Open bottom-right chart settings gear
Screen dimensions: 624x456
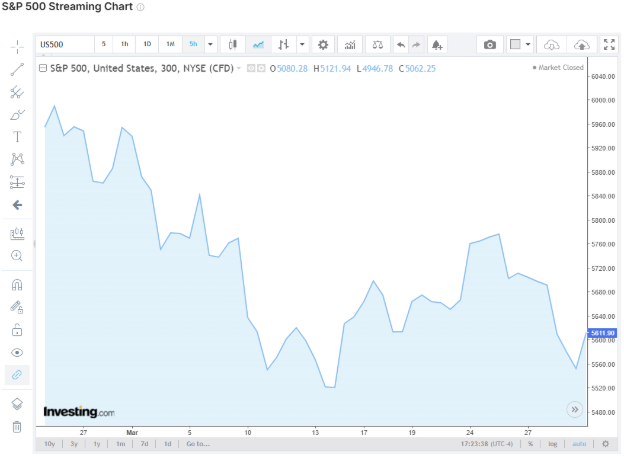pyautogui.click(x=605, y=444)
